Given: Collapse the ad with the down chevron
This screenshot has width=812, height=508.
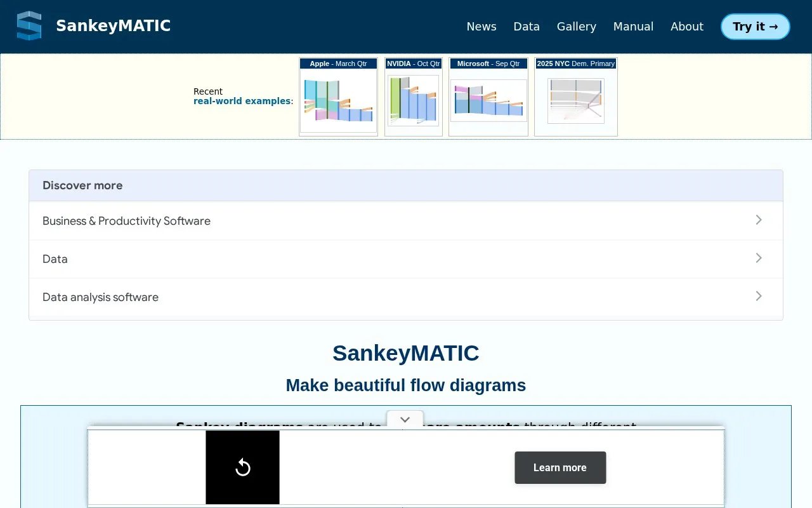Looking at the screenshot, I should pos(405,420).
